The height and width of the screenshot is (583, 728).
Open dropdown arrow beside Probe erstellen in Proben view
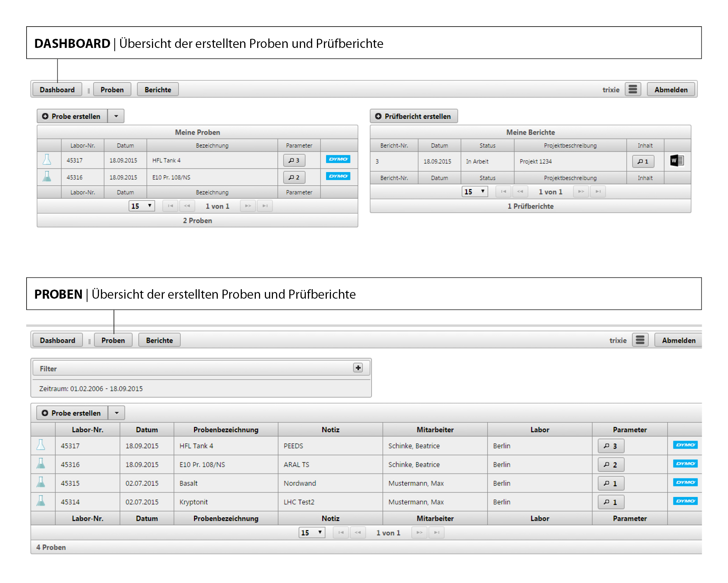pos(117,413)
